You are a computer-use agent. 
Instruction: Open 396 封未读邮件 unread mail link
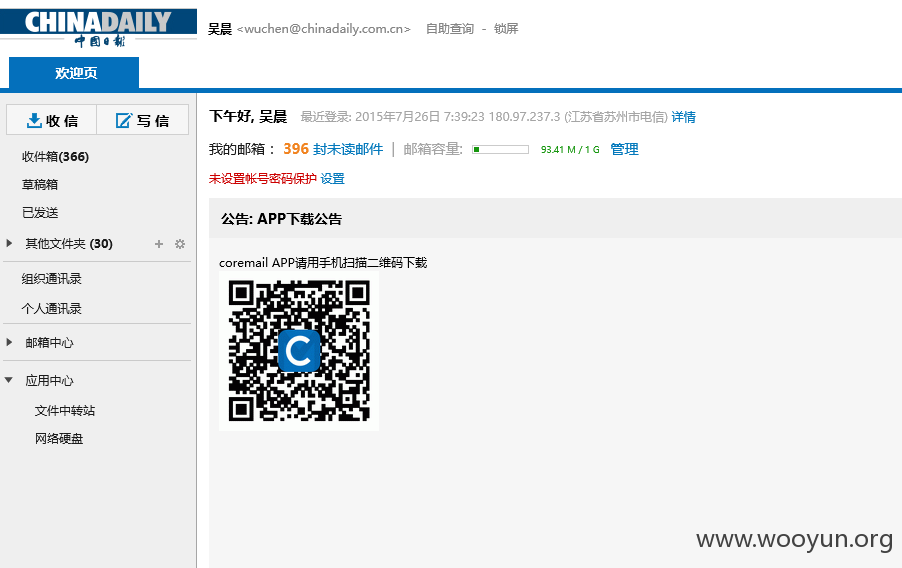[x=333, y=149]
